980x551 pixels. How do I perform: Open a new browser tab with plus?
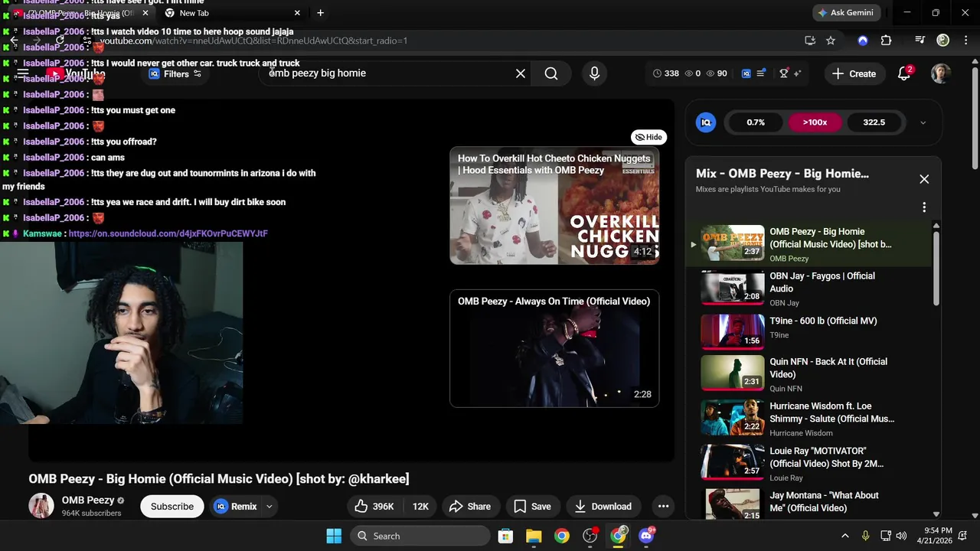click(320, 13)
